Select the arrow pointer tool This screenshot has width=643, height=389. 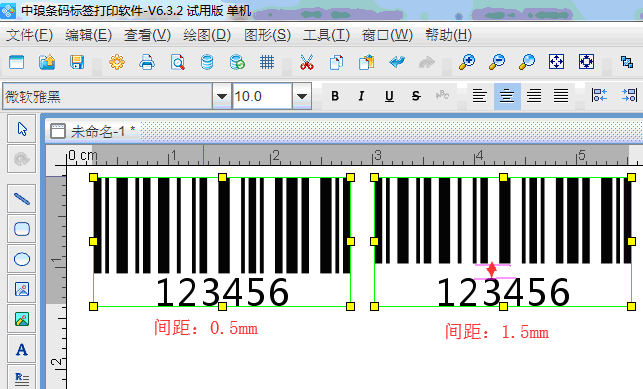point(22,129)
